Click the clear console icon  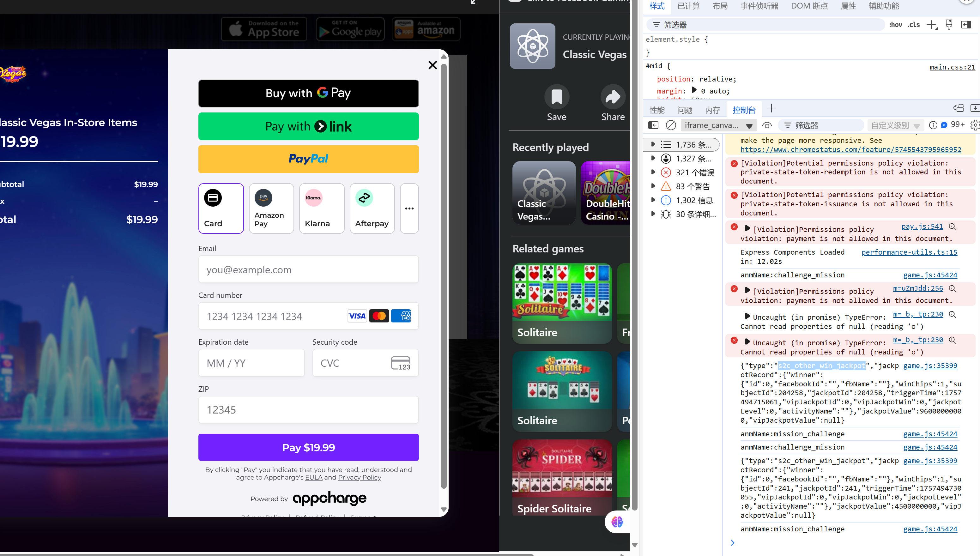click(x=671, y=125)
